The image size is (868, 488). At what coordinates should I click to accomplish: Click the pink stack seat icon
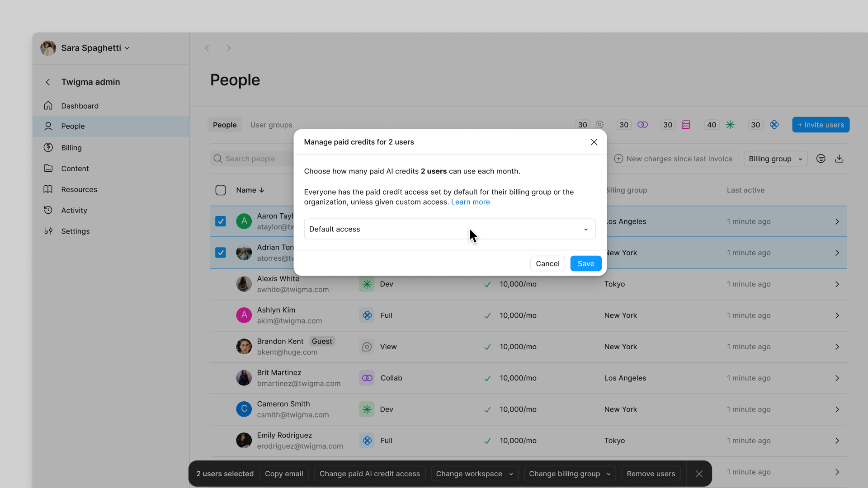[x=686, y=125]
